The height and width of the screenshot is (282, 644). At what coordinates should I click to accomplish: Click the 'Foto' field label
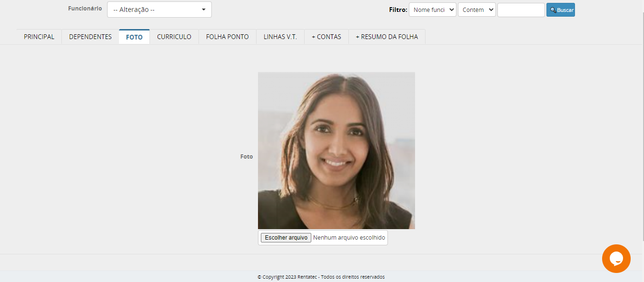(247, 157)
